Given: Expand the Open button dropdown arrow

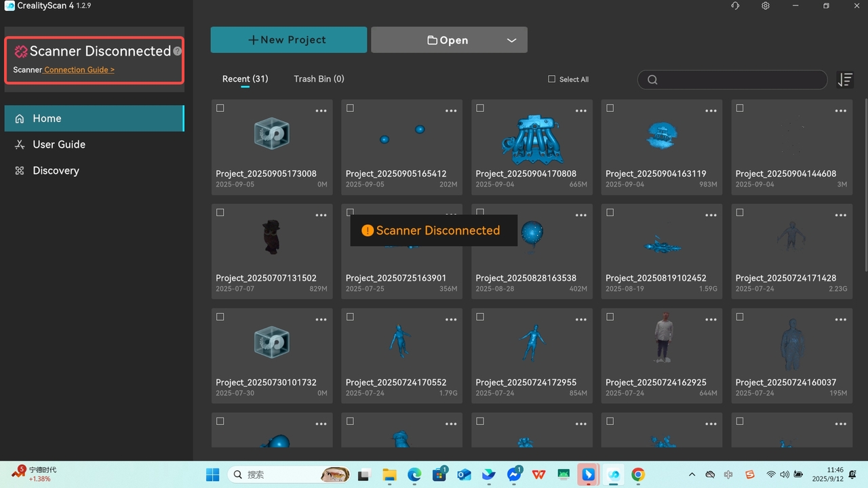Looking at the screenshot, I should [x=512, y=41].
